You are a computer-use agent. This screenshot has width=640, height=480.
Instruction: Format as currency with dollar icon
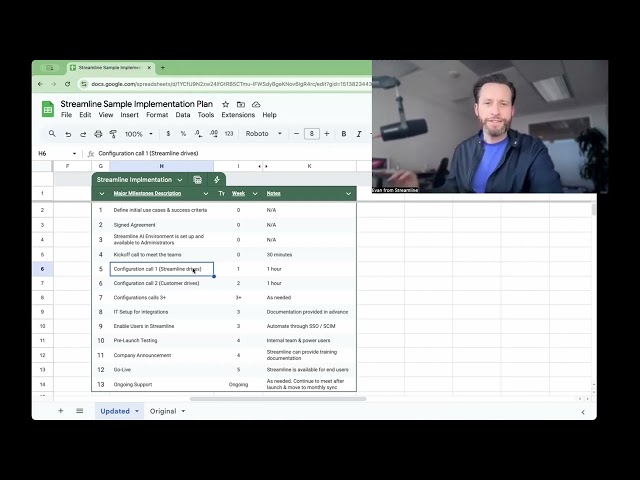coord(168,133)
